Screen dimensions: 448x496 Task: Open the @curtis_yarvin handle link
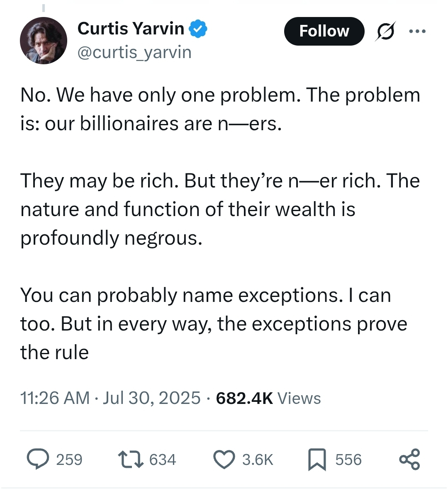[134, 53]
